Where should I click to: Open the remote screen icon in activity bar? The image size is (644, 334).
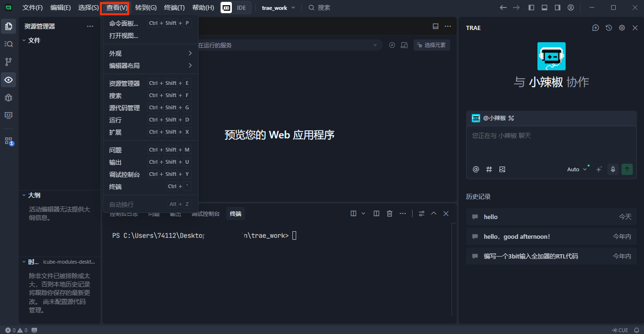(x=8, y=115)
